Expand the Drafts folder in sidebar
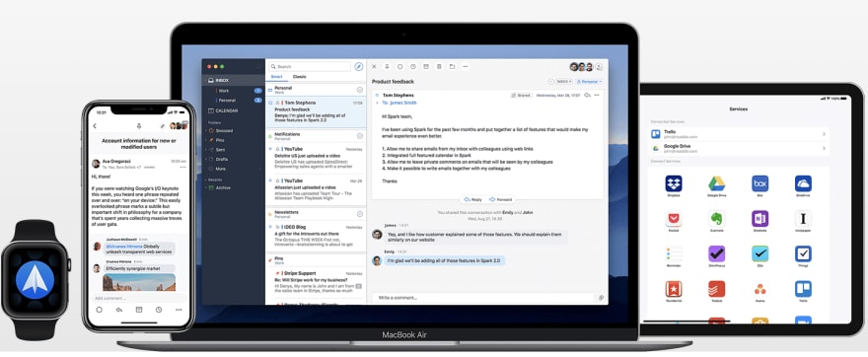The width and height of the screenshot is (868, 357). [x=206, y=159]
